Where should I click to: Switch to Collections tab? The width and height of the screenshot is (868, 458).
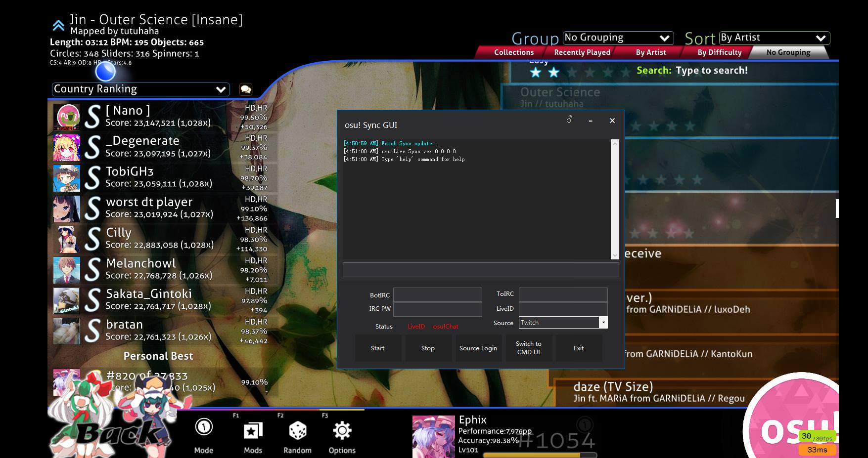click(x=514, y=52)
